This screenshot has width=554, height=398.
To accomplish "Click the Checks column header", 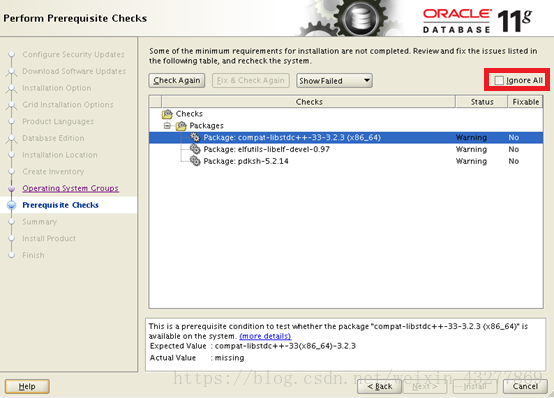I will (x=309, y=102).
